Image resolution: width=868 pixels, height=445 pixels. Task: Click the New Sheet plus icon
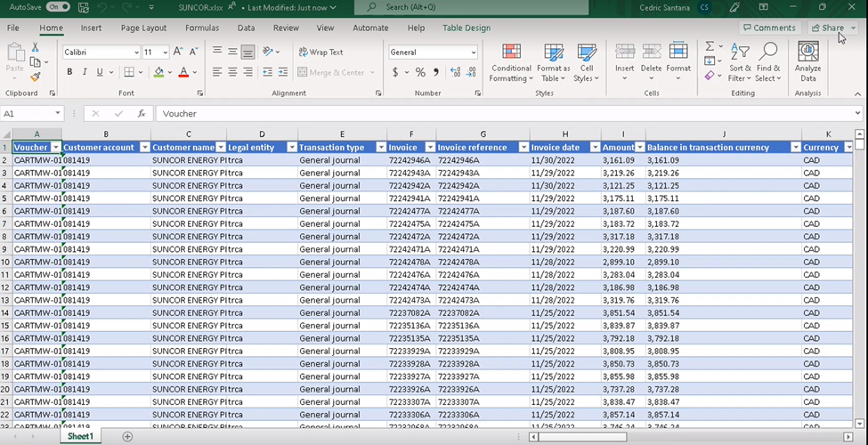tap(127, 437)
